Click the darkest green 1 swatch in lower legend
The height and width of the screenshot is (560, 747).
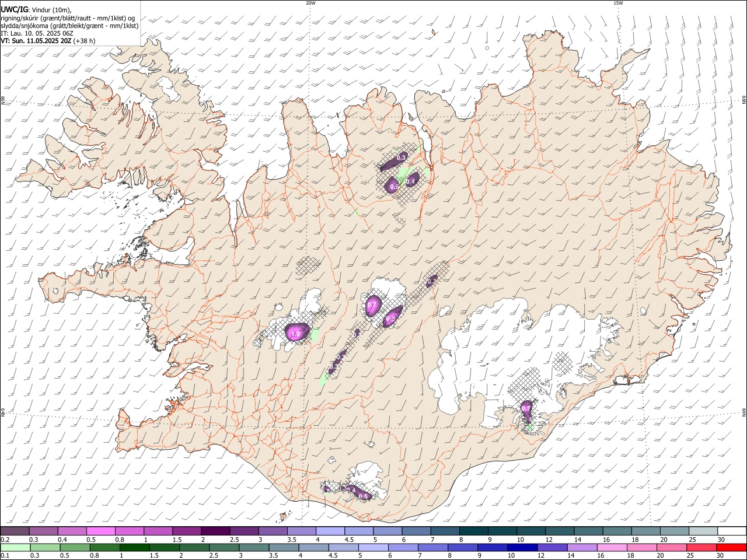[x=134, y=547]
